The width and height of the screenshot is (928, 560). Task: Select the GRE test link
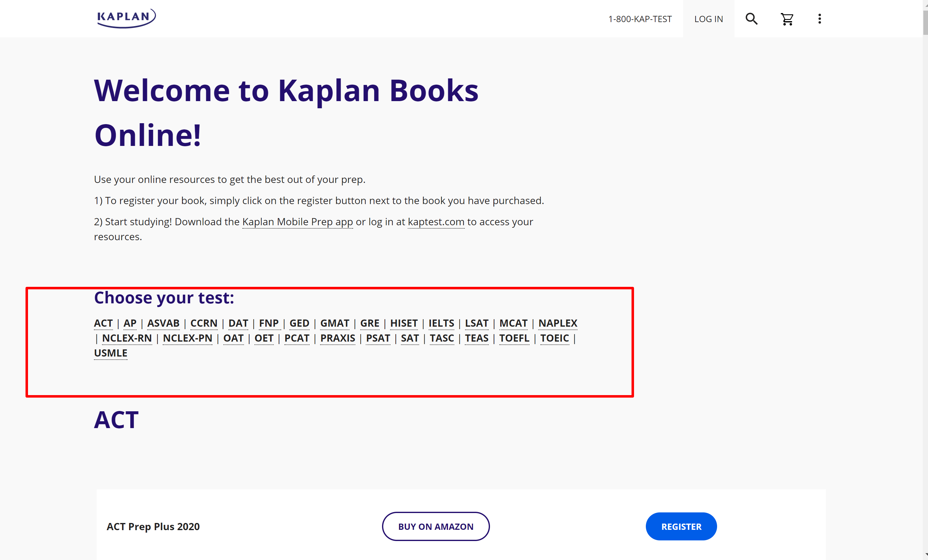tap(370, 323)
